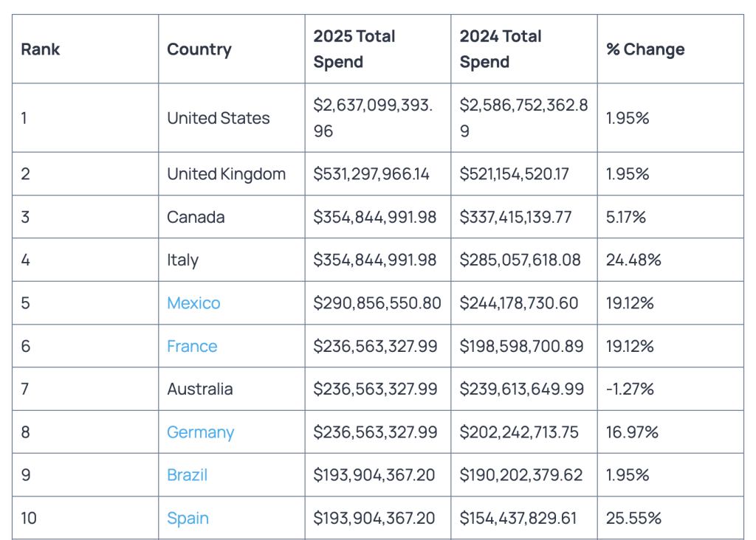756x540 pixels.
Task: Select the 25.55% change value
Action: point(633,518)
